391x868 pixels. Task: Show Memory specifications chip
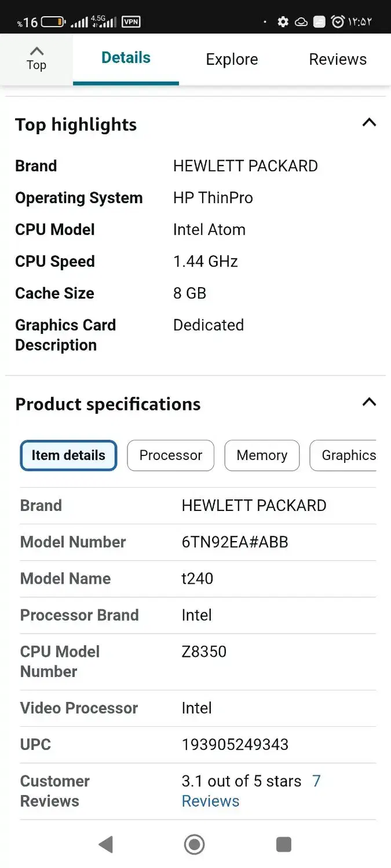point(262,455)
